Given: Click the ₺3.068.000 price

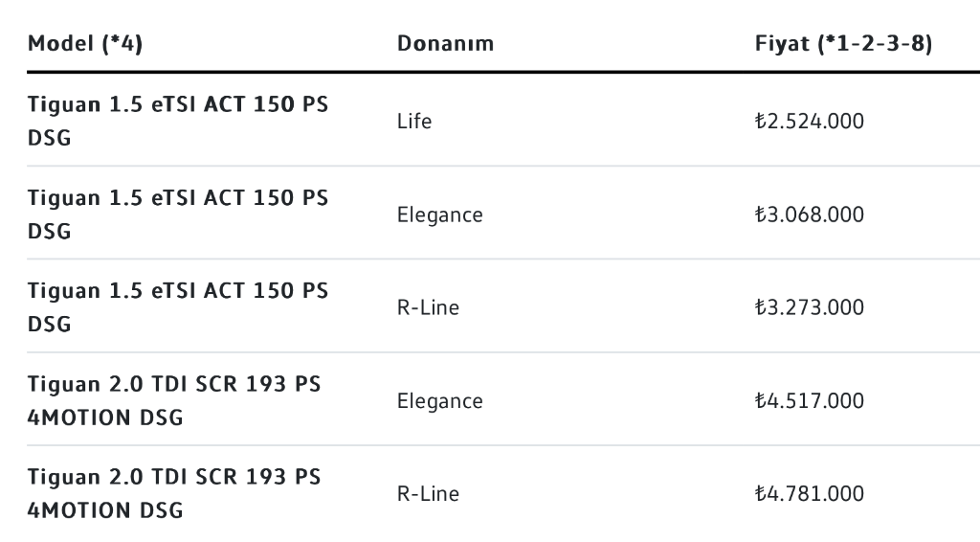Looking at the screenshot, I should pos(810,215).
